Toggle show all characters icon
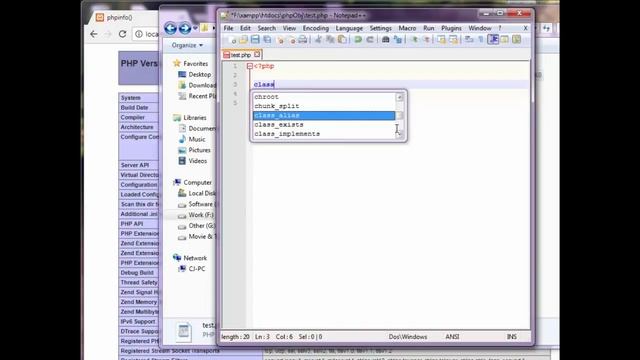 coord(481,40)
